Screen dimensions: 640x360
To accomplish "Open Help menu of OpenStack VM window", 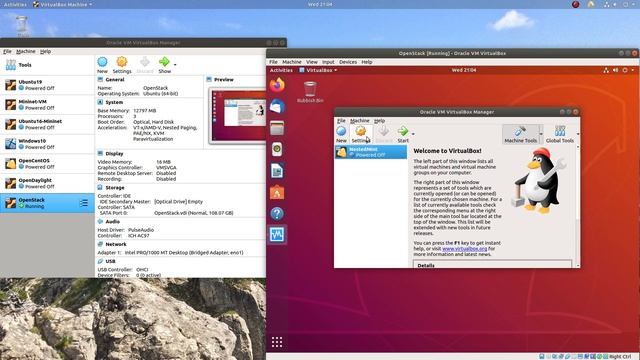I will (x=367, y=62).
